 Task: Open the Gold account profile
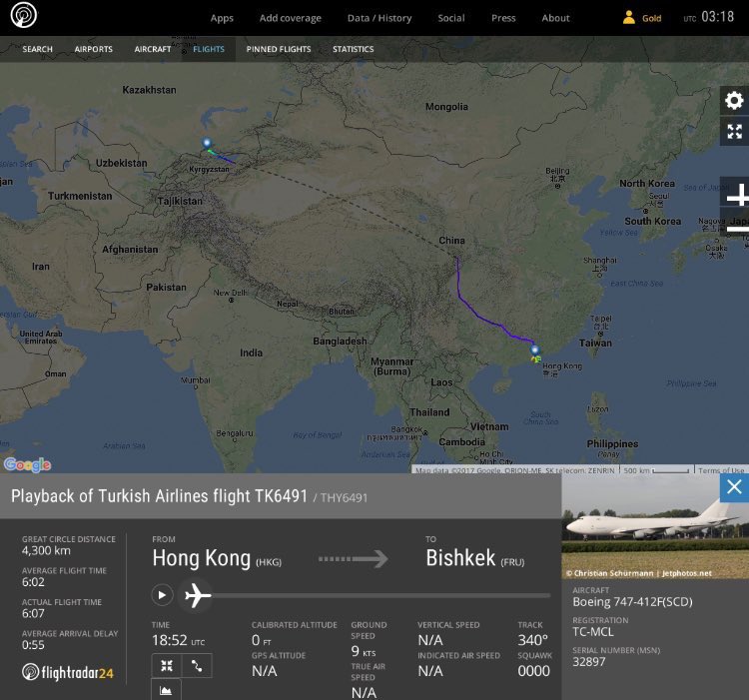click(x=642, y=18)
